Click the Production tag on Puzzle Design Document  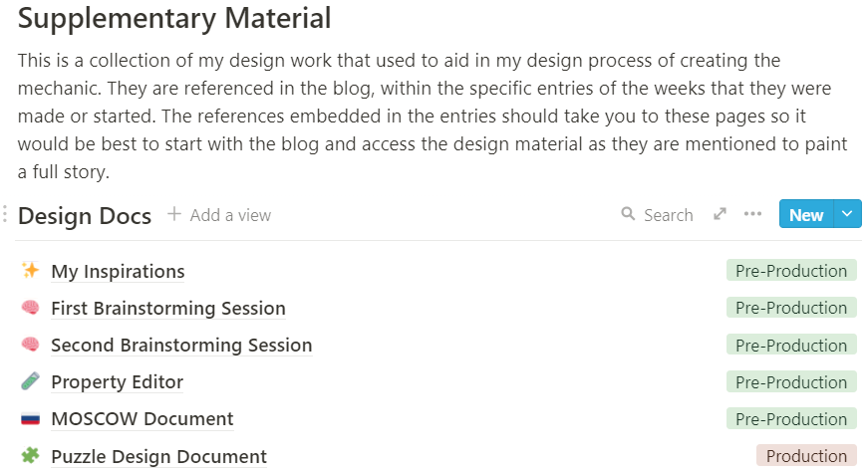click(806, 456)
